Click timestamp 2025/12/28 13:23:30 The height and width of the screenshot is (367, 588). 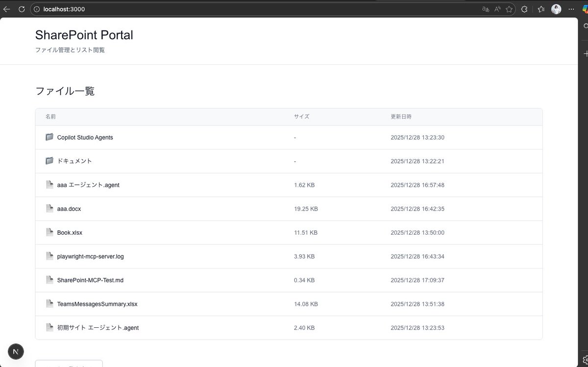417,138
